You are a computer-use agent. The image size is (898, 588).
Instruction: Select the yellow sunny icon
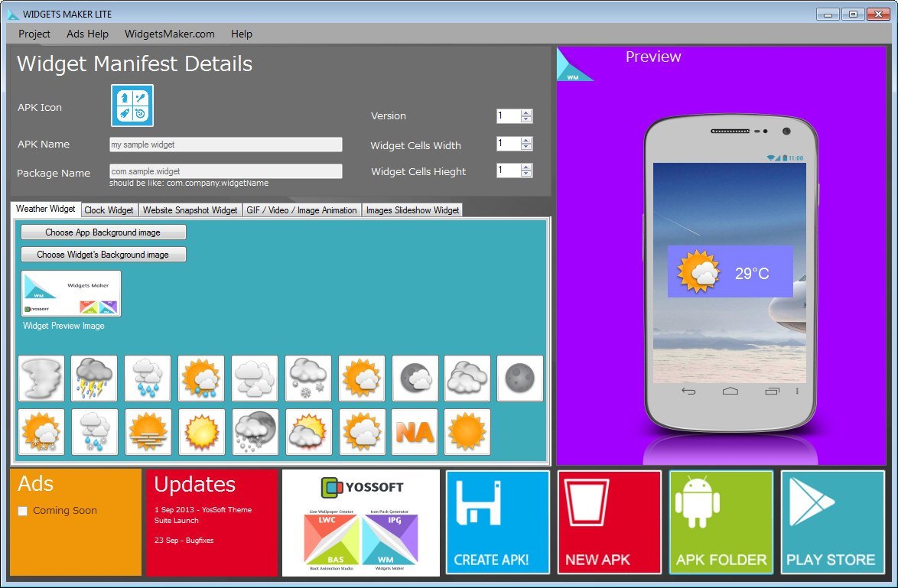(x=202, y=432)
